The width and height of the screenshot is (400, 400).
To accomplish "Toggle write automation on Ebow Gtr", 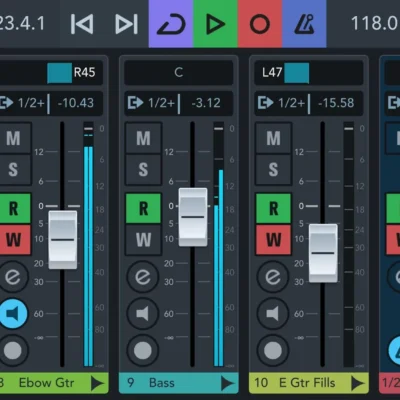I will [x=14, y=240].
